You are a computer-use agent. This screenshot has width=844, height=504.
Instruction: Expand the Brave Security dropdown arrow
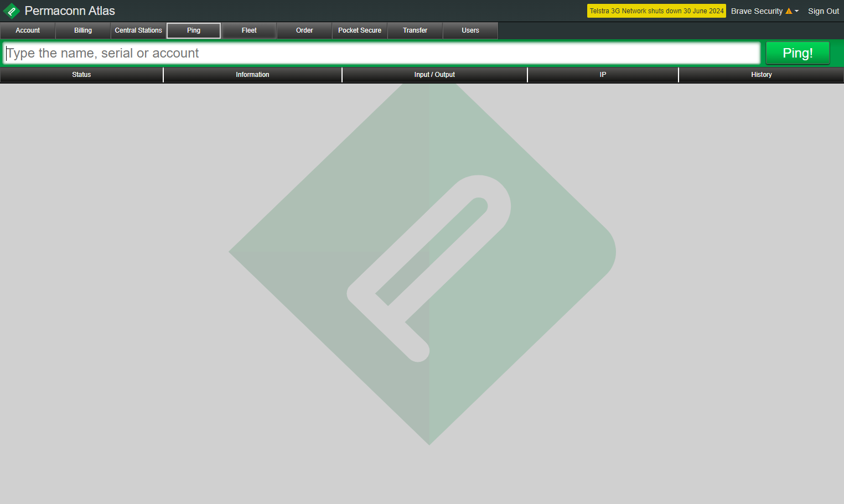(x=797, y=11)
